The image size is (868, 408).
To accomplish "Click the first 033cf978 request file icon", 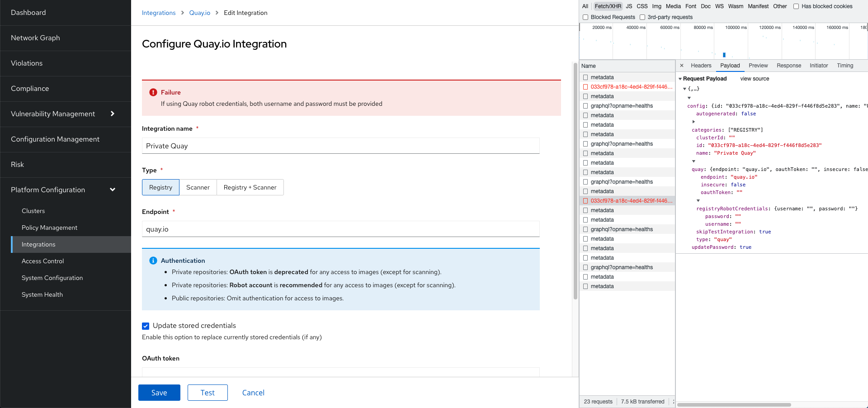I will tap(585, 87).
